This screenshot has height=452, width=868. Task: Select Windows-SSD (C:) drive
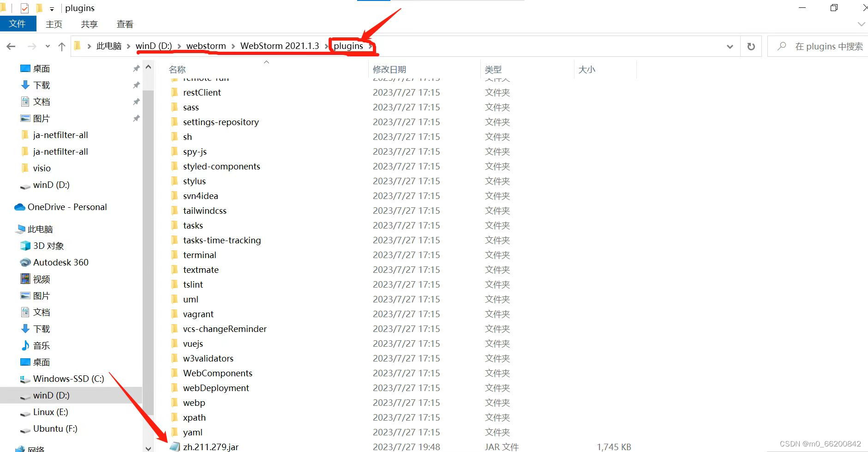[69, 379]
